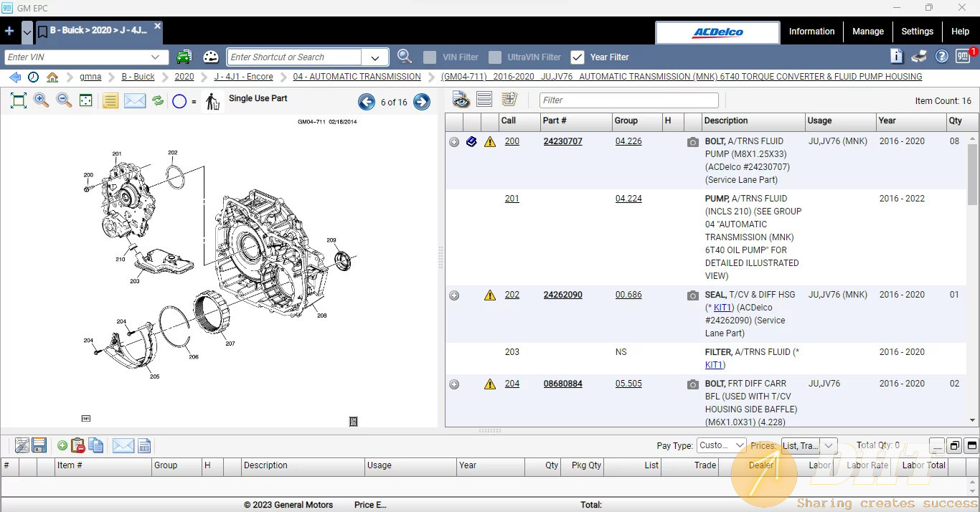Open the Enter VIN dropdown arrow
The height and width of the screenshot is (512, 980).
click(x=156, y=57)
